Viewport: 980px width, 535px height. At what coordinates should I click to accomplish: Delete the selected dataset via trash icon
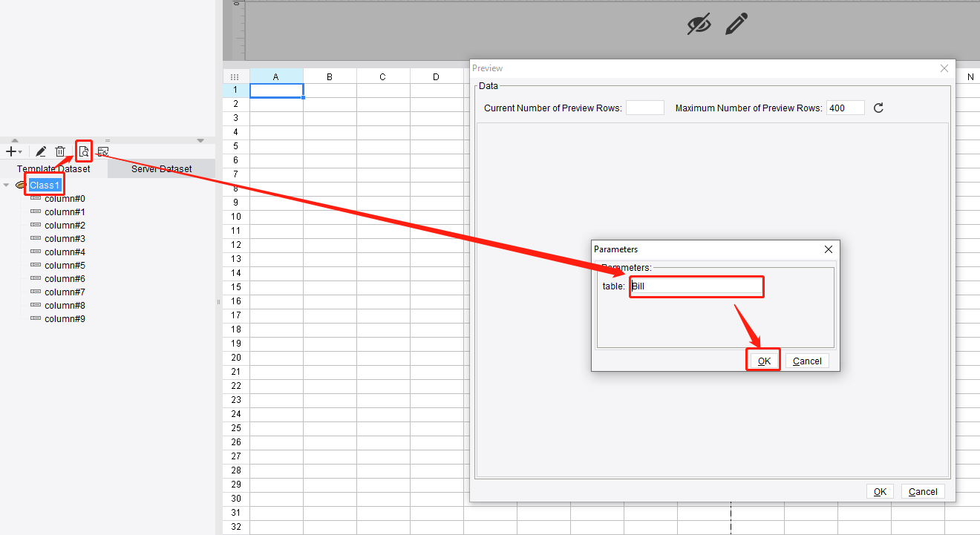[x=61, y=151]
